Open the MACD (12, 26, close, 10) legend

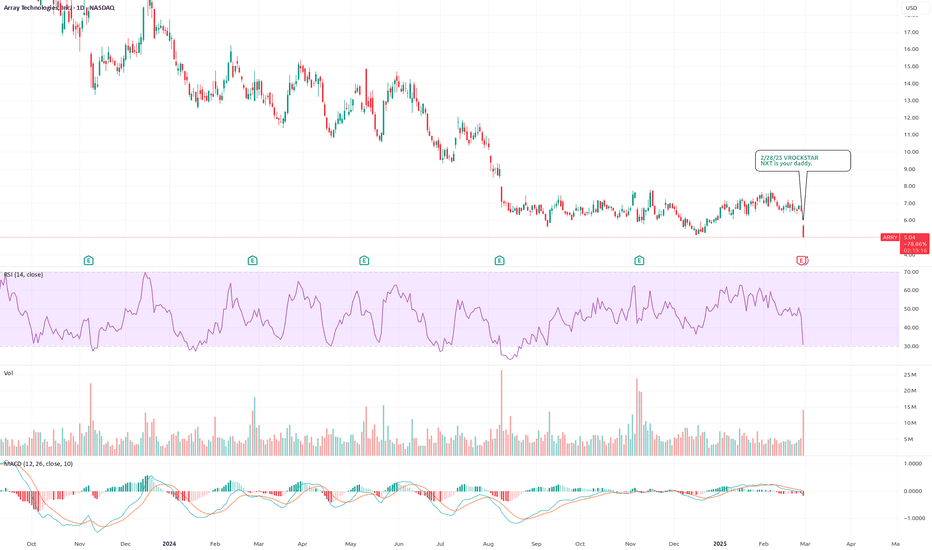39,464
